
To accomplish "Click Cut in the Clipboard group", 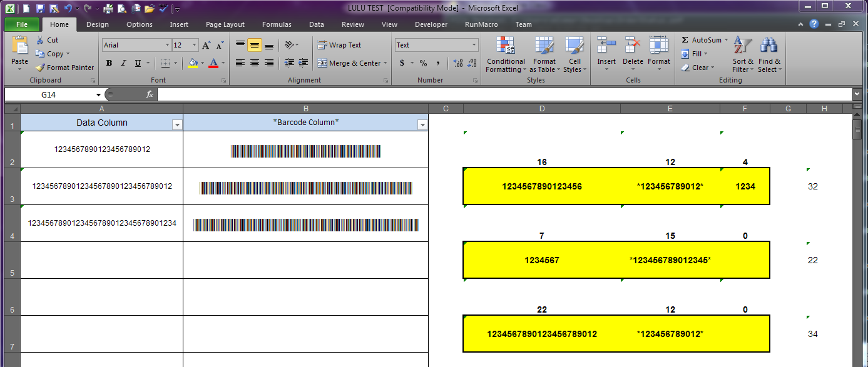I will [47, 40].
